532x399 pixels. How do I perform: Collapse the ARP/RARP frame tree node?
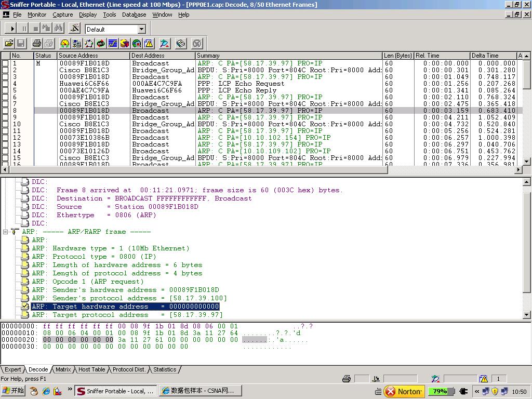coord(6,232)
